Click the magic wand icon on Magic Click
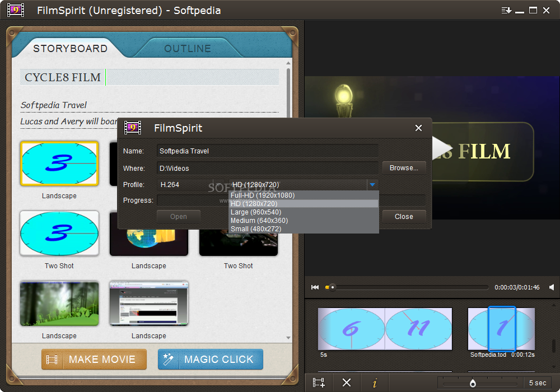Screen dimensions: 560x392 [168, 359]
